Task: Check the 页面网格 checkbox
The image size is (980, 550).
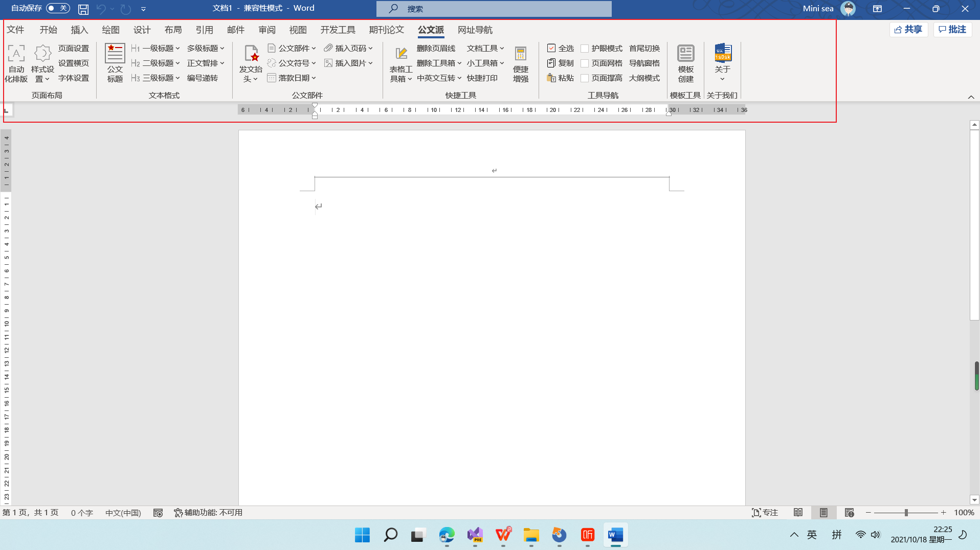Action: 585,63
